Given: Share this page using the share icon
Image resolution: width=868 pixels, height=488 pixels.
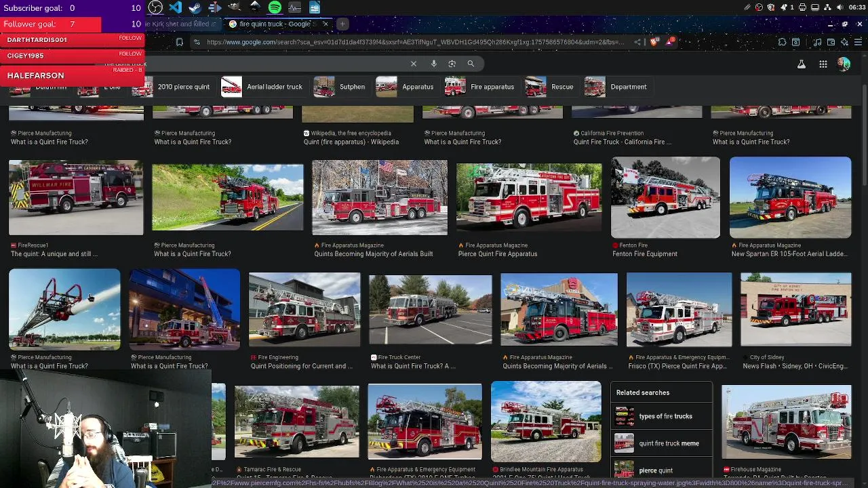Looking at the screenshot, I should 637,42.
